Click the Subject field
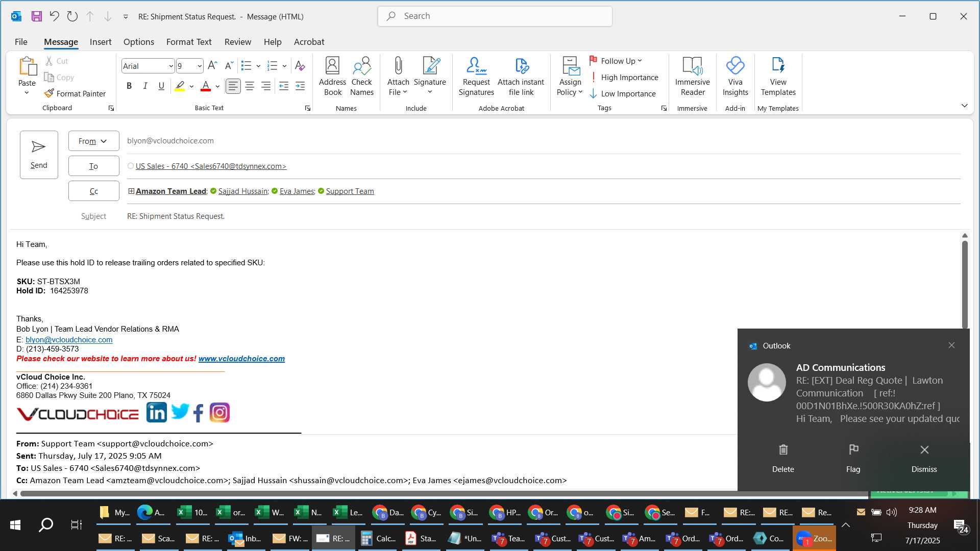Screen dimensions: 980x551 coord(544,216)
